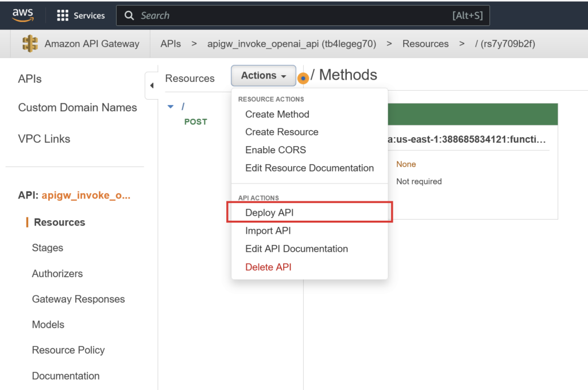Open the / (rs7y709b2f) breadcrumb
588x390 pixels.
coord(505,44)
